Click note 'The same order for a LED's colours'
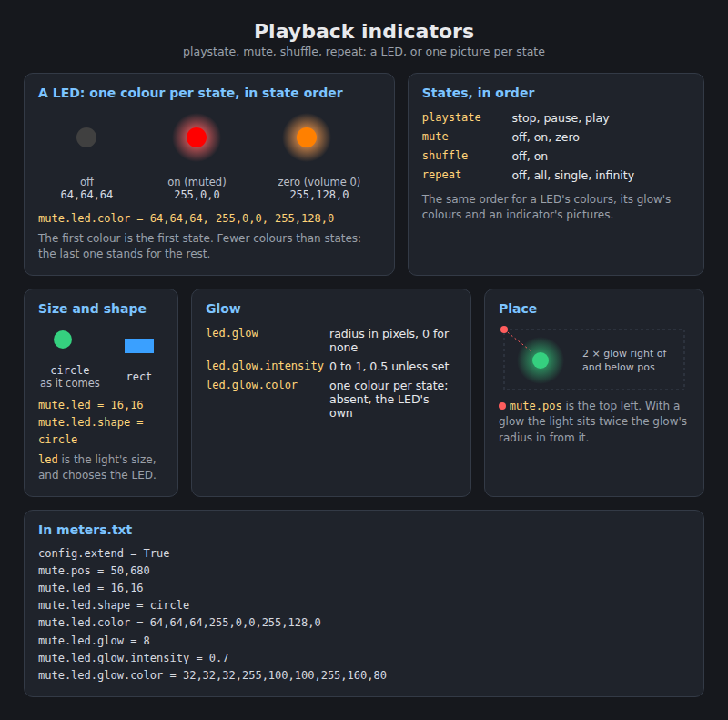The height and width of the screenshot is (720, 728). (x=547, y=207)
